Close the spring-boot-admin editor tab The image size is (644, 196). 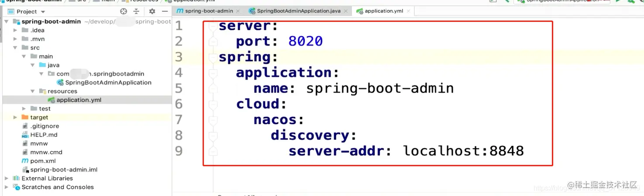pos(238,11)
